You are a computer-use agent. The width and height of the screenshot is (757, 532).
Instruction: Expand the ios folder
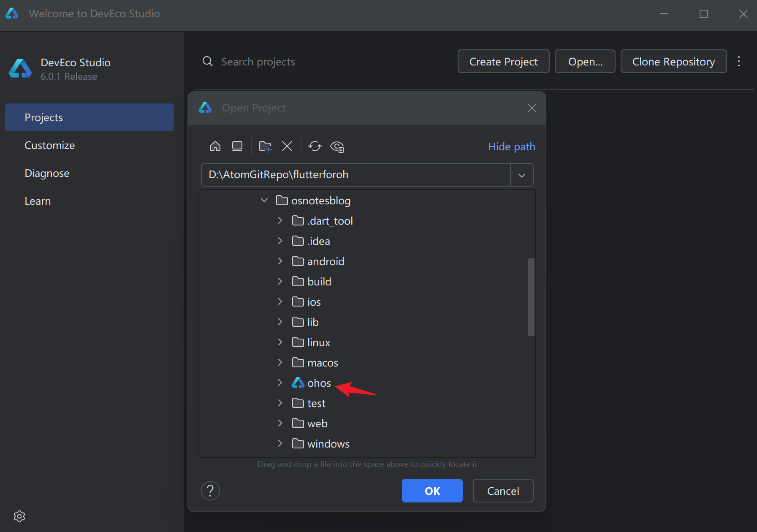pos(280,301)
